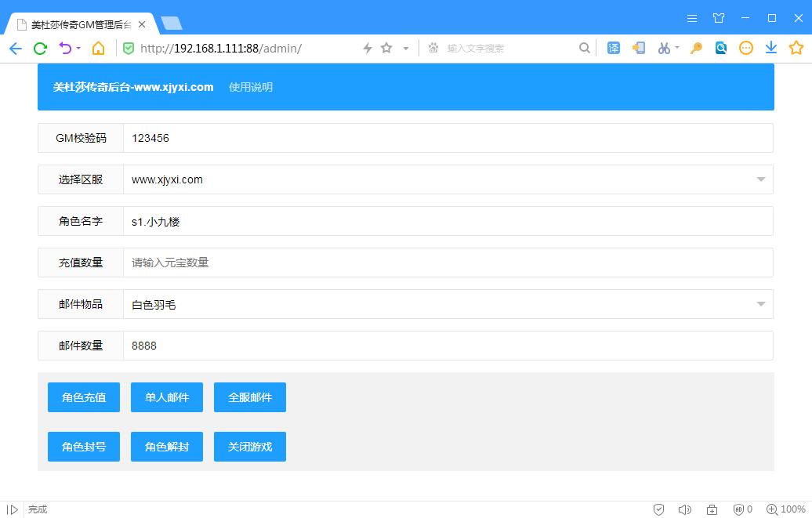Open the downloads arrow icon
Image resolution: width=812 pixels, height=518 pixels.
pyautogui.click(x=771, y=49)
